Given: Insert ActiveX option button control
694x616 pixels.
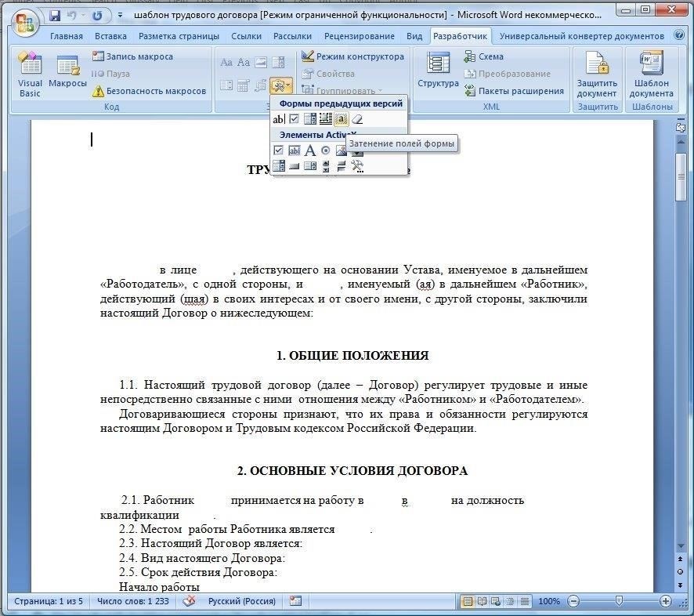Looking at the screenshot, I should click(x=326, y=150).
